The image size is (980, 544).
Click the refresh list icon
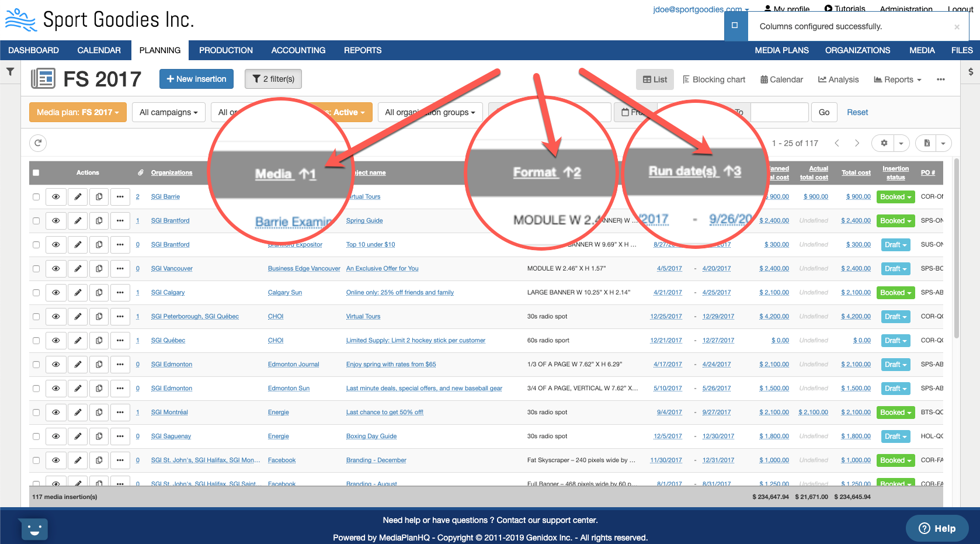pyautogui.click(x=38, y=143)
